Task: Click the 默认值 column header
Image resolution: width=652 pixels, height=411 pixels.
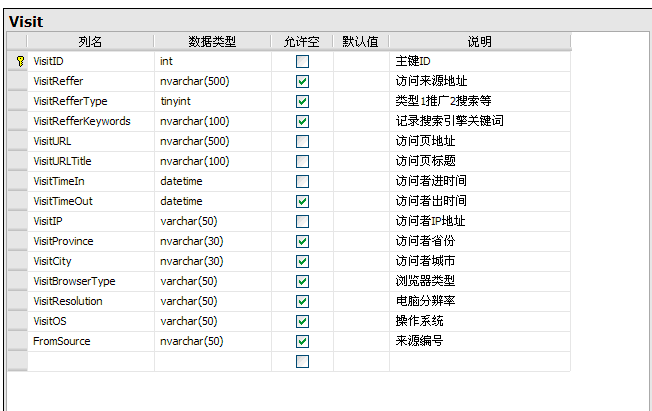Action: pyautogui.click(x=361, y=42)
